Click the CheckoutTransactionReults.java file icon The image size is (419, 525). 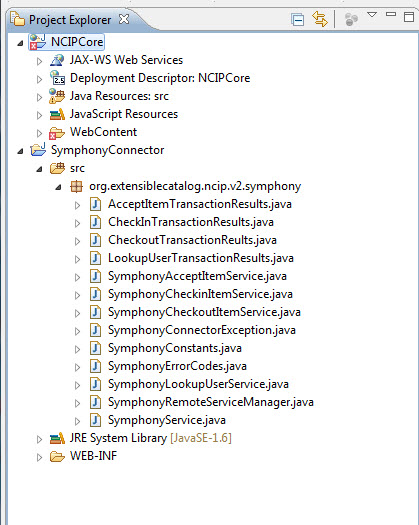tap(95, 240)
